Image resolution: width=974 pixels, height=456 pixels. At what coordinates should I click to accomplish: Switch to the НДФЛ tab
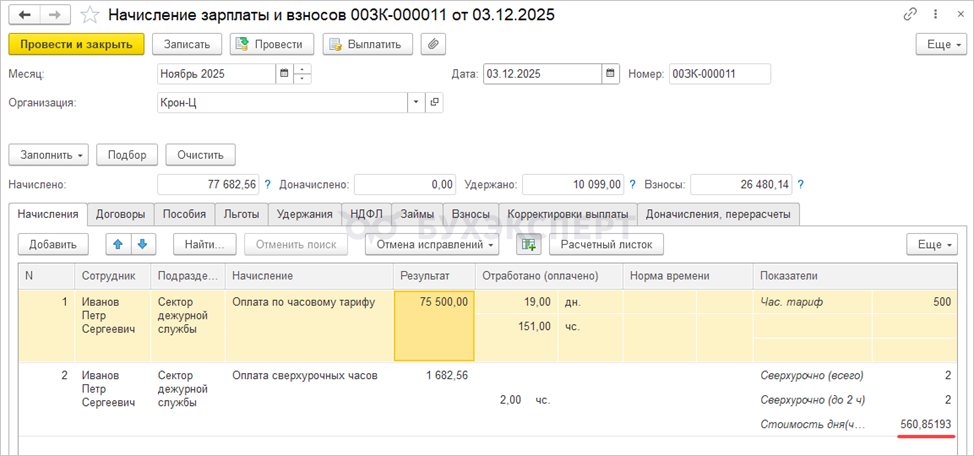(x=366, y=214)
